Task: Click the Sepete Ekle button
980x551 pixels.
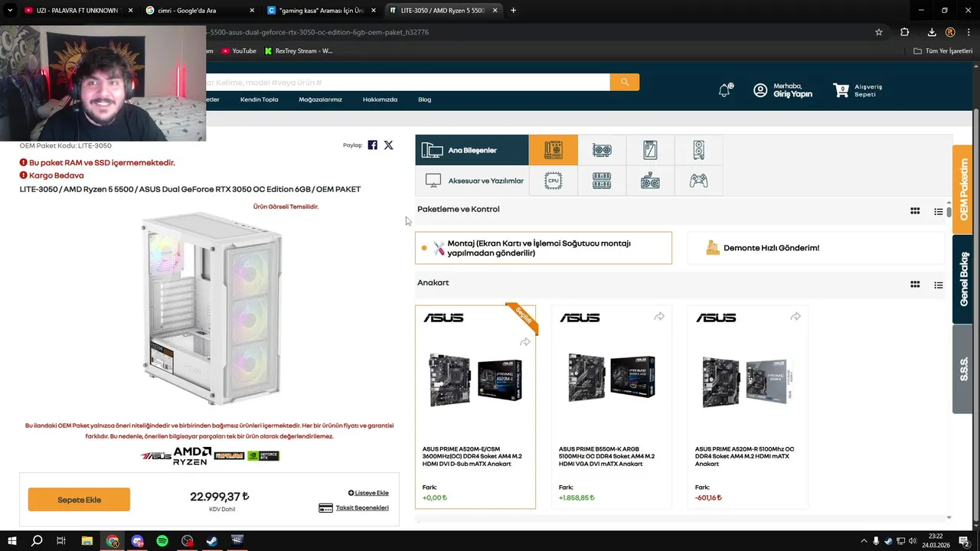Action: [79, 500]
